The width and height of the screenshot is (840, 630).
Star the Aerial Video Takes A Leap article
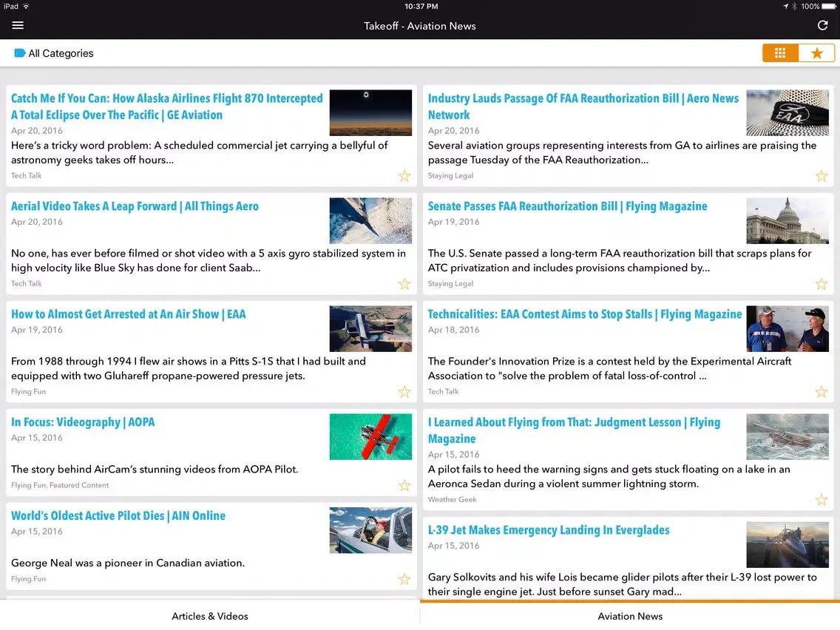404,284
